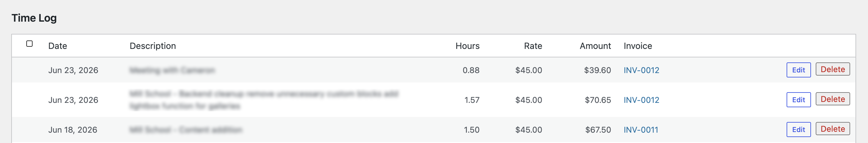Click the Amount column header
Screen dimensions: 868x143
595,46
